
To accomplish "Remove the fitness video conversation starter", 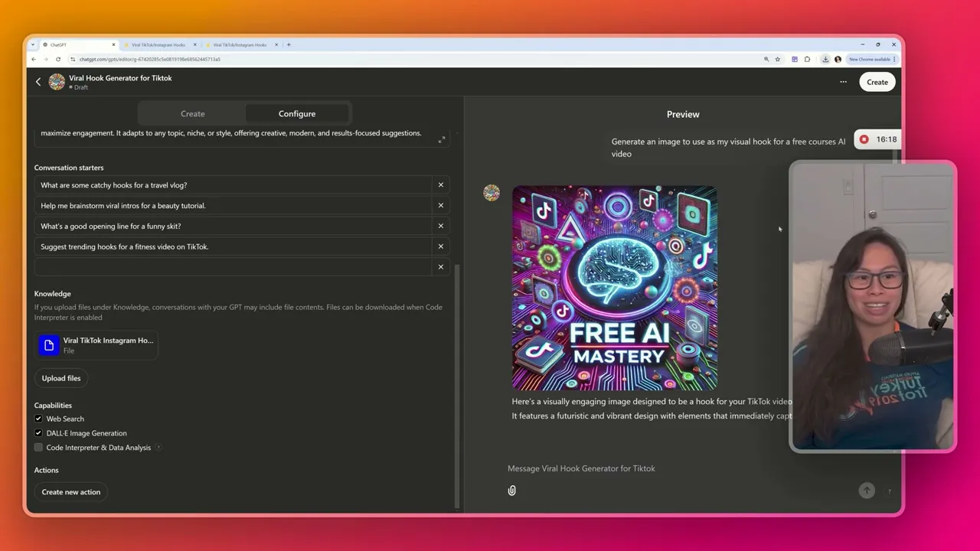I will (x=440, y=246).
